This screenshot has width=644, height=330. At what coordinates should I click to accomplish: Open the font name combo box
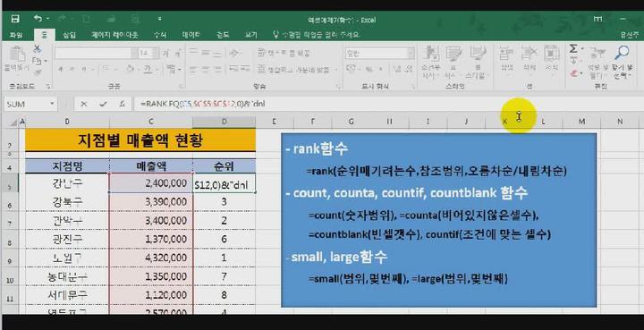click(96, 54)
